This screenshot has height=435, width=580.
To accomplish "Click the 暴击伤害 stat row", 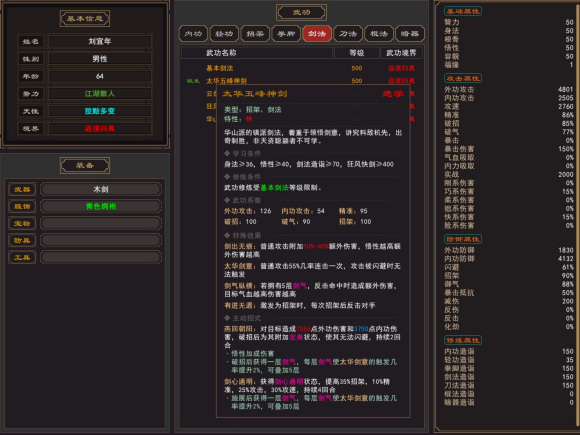I will coord(509,149).
